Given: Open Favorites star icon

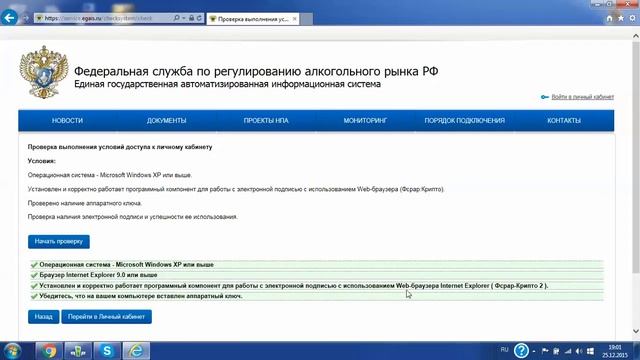Looking at the screenshot, I should 621,18.
